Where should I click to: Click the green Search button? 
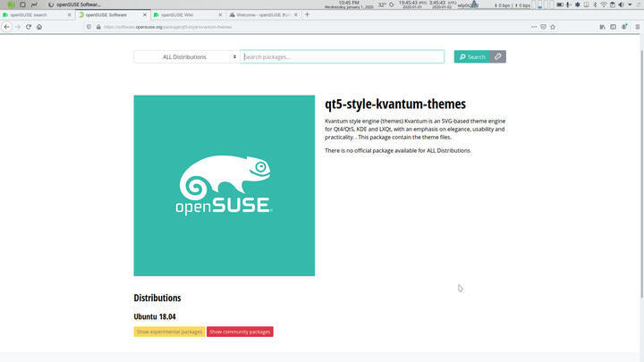(x=472, y=56)
